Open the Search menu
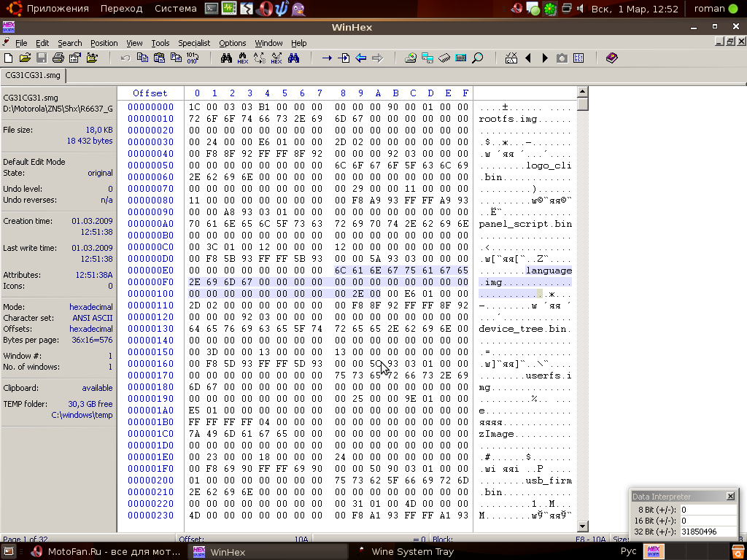This screenshot has width=747, height=560. pos(69,43)
